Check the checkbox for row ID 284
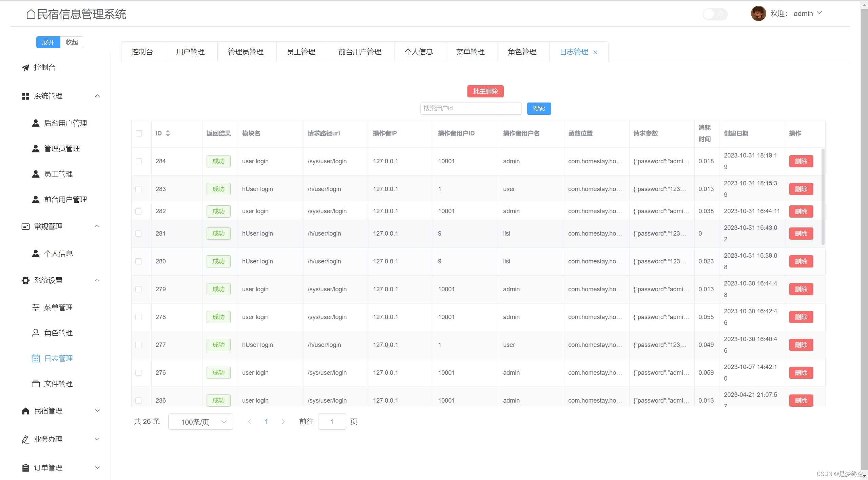This screenshot has height=480, width=868. (x=139, y=161)
